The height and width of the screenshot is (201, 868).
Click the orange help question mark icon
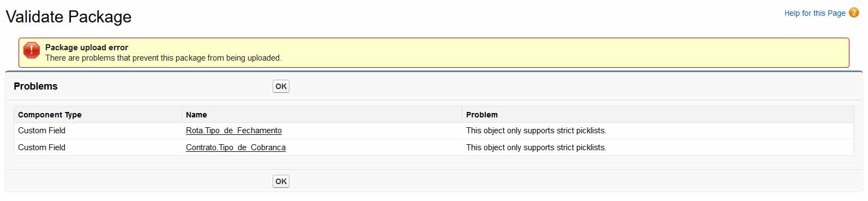[854, 13]
